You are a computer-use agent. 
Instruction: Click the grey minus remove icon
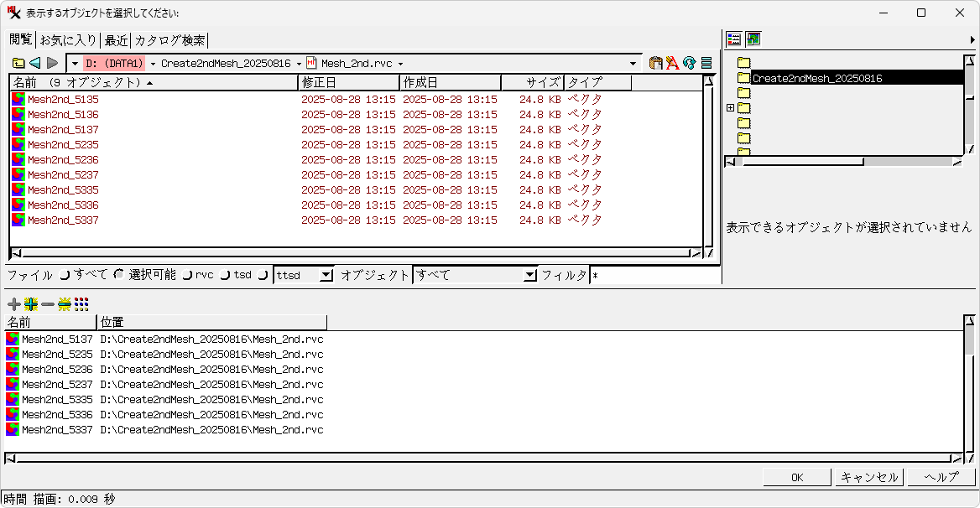(x=48, y=304)
